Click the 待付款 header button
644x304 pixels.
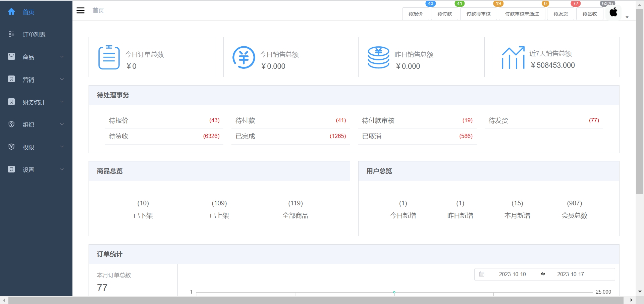(445, 14)
